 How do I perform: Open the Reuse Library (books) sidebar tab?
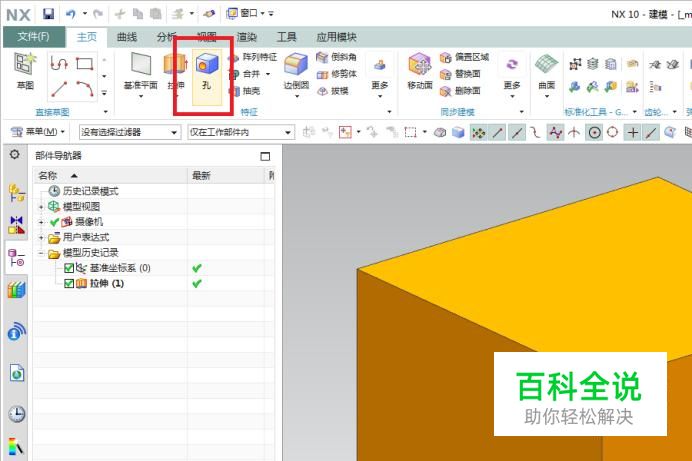17,290
